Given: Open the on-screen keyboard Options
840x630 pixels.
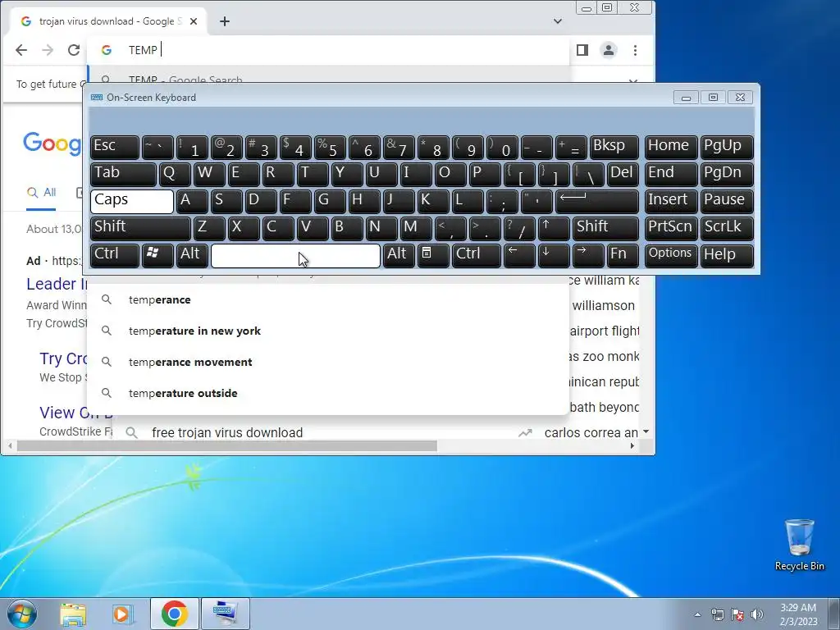Looking at the screenshot, I should [671, 256].
